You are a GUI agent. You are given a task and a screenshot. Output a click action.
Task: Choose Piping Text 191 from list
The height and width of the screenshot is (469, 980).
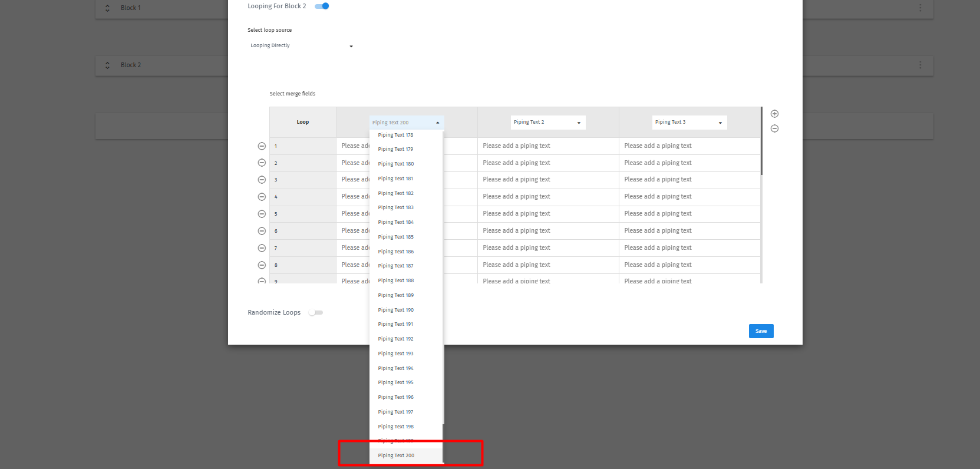pos(406,324)
